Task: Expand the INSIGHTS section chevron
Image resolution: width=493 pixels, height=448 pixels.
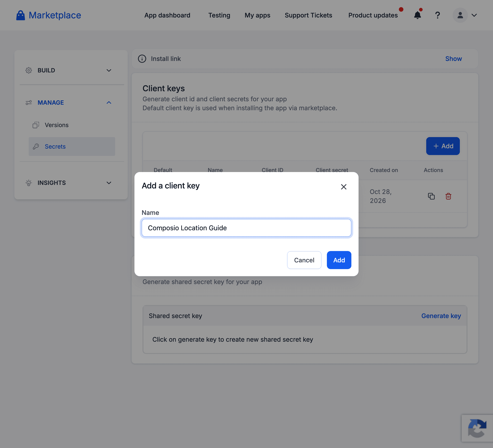Action: pyautogui.click(x=109, y=183)
